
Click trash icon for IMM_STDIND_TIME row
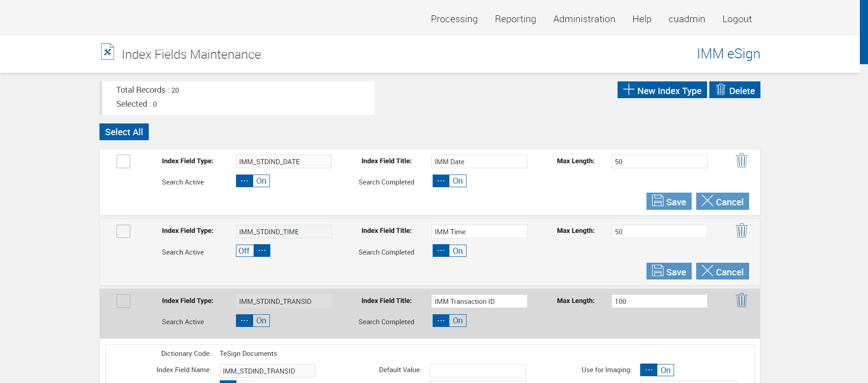tap(741, 231)
